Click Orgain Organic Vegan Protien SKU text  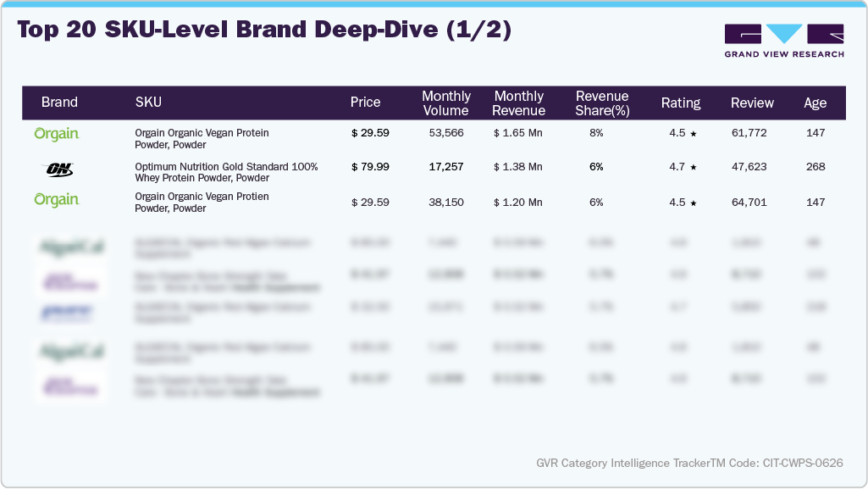pos(202,203)
